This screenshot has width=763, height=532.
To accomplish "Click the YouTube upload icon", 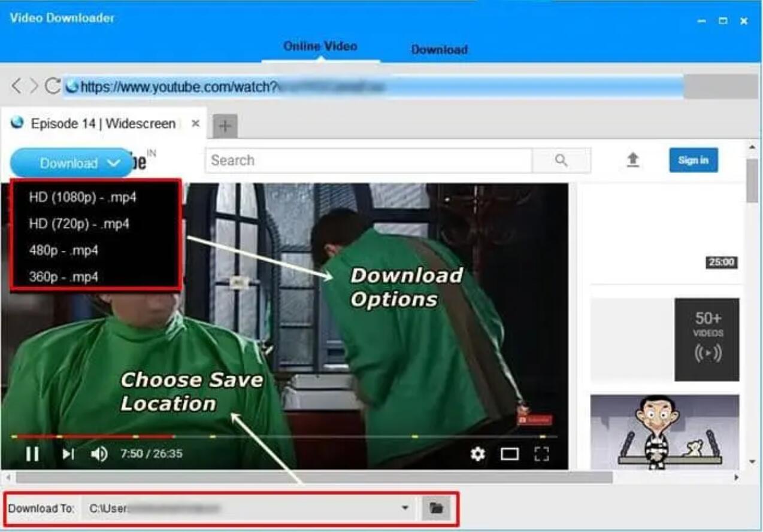I will 632,160.
